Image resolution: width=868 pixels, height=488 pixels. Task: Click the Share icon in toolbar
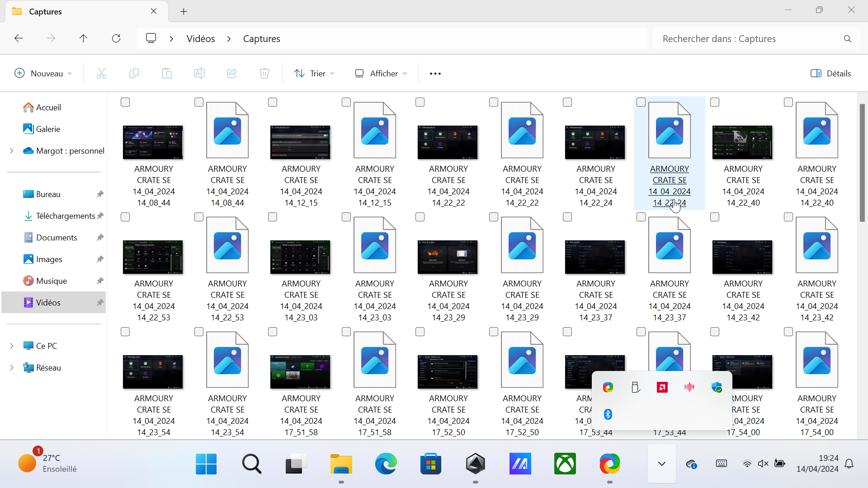point(232,73)
